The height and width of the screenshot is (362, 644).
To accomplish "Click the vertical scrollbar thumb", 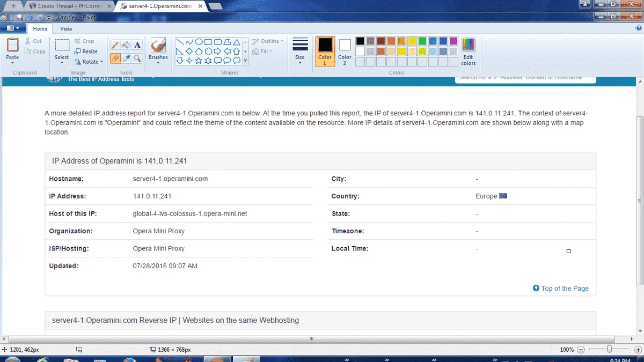I will [640, 200].
